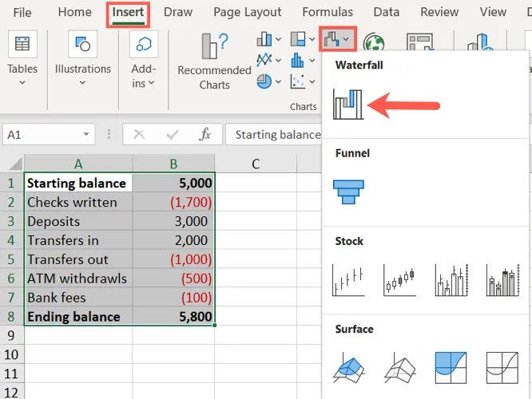Switch to the Home tab
Viewport: 532px width, 399px height.
click(x=74, y=12)
